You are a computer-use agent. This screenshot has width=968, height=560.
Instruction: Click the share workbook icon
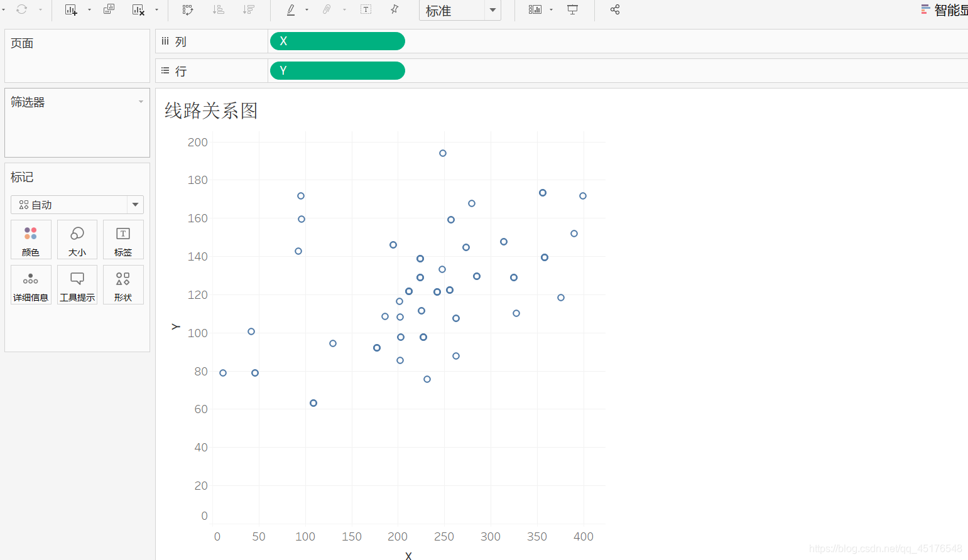point(615,9)
